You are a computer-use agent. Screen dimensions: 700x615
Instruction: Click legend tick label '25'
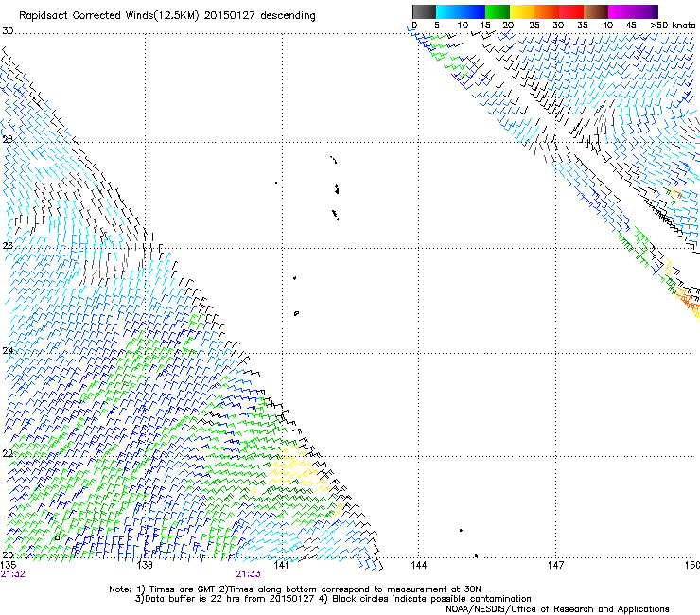coord(534,26)
